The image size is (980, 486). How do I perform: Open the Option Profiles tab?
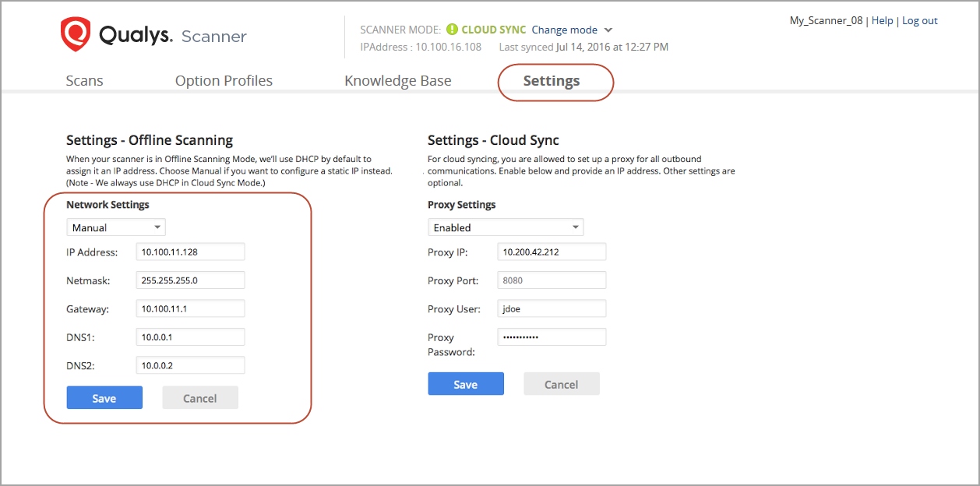click(224, 81)
